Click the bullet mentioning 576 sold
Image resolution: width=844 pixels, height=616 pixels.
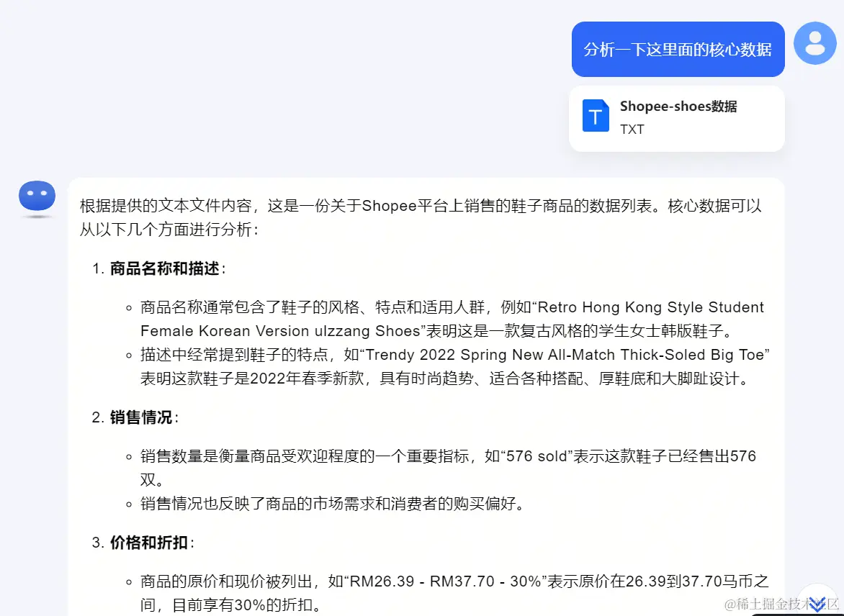click(449, 468)
